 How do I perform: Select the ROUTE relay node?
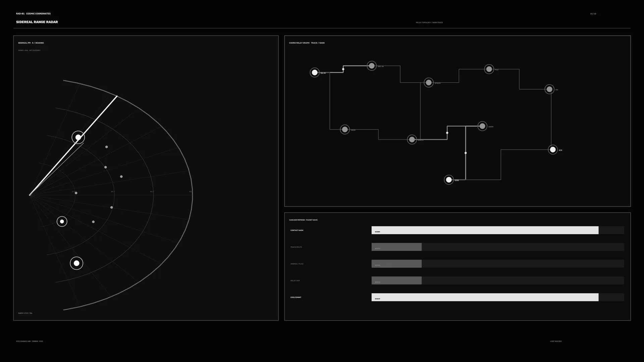point(412,139)
